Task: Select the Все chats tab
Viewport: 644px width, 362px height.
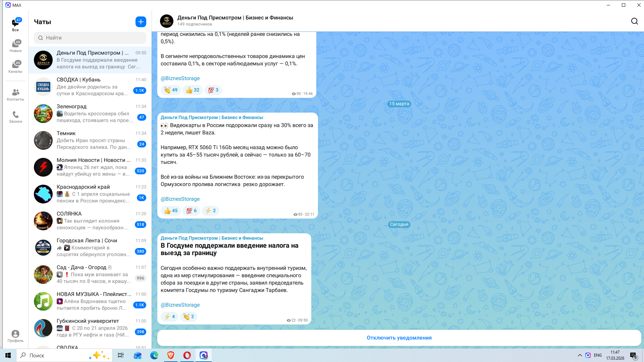Action: (x=15, y=25)
